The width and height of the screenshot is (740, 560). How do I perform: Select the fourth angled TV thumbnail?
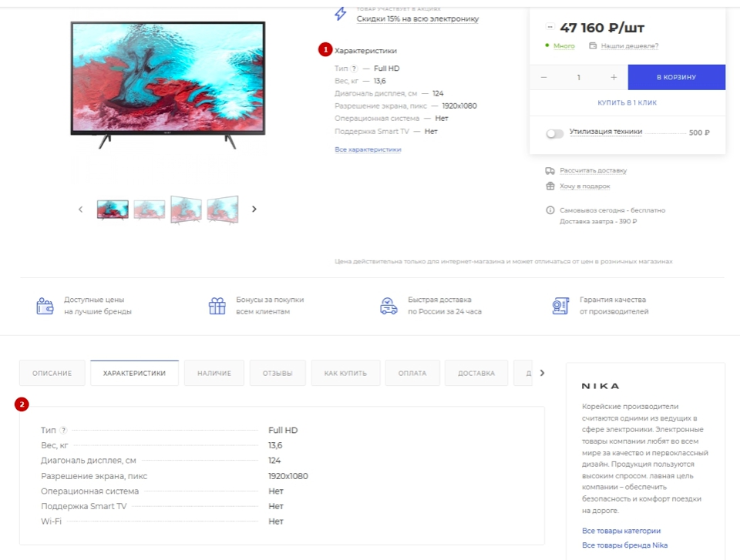pos(223,210)
